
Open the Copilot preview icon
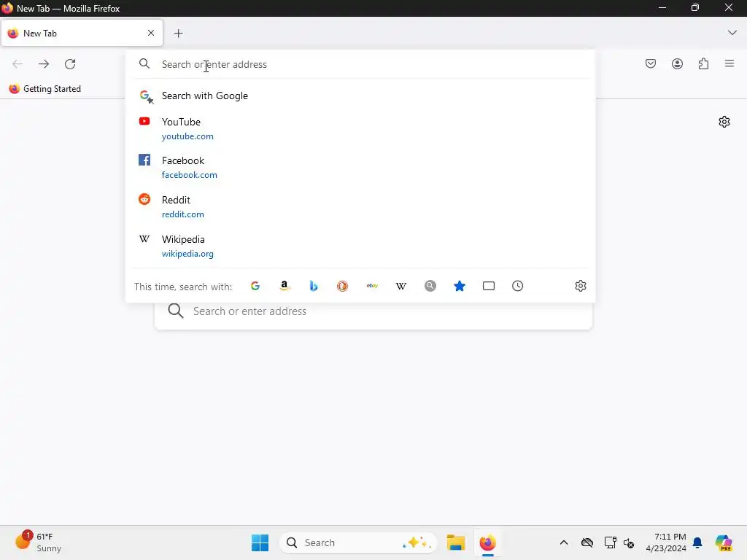724,542
